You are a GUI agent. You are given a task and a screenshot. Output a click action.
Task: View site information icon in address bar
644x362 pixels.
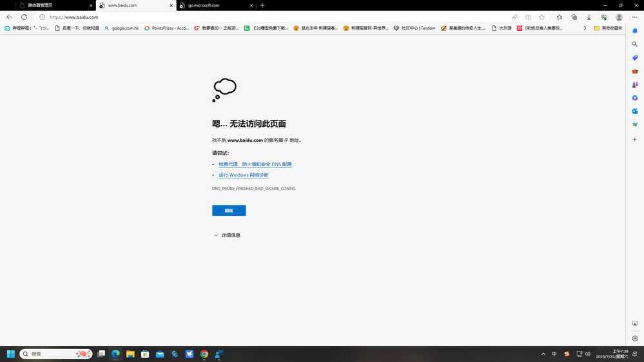tap(42, 17)
